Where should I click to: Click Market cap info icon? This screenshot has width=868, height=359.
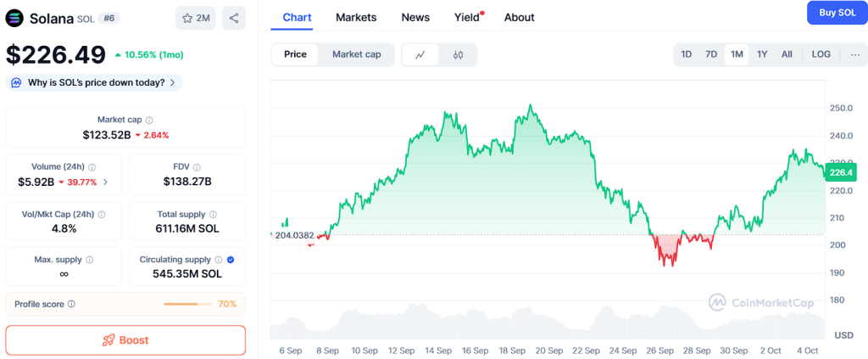(149, 121)
